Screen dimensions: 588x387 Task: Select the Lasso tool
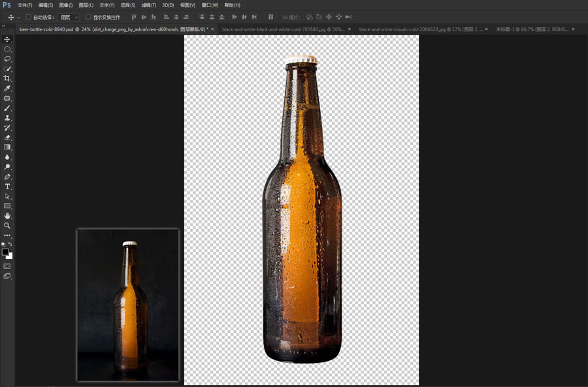pos(7,59)
